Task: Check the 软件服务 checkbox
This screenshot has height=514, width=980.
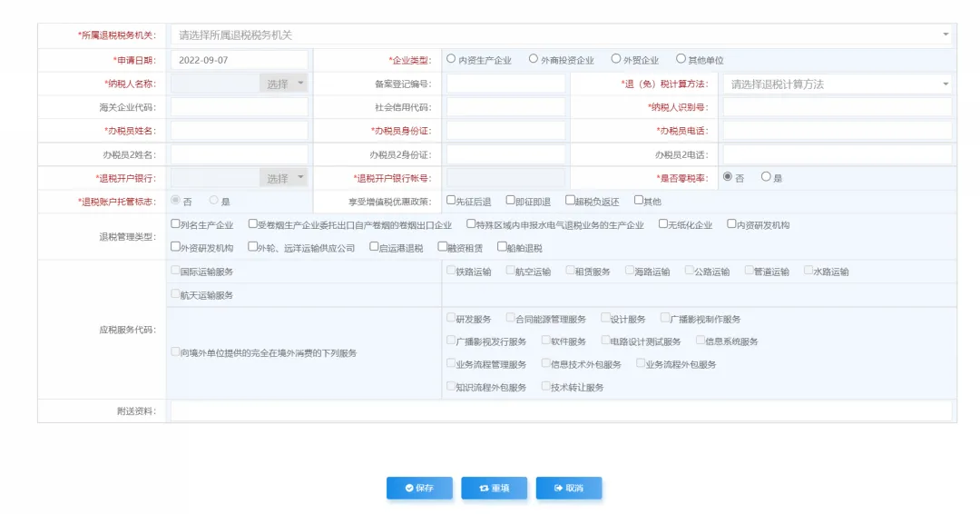Action: (x=545, y=341)
